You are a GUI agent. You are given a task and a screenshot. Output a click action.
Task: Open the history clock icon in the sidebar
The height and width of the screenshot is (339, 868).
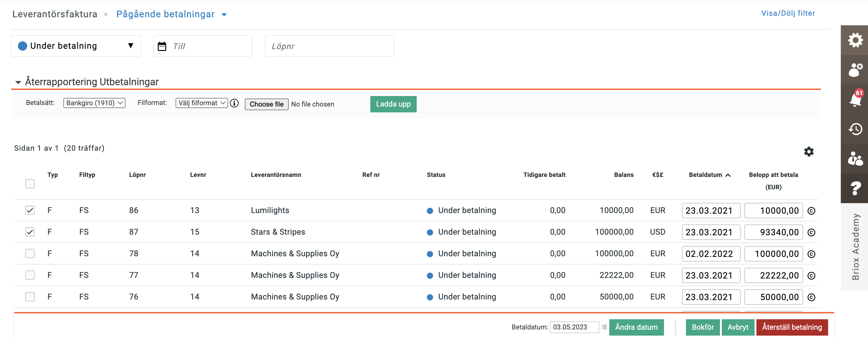(x=855, y=129)
